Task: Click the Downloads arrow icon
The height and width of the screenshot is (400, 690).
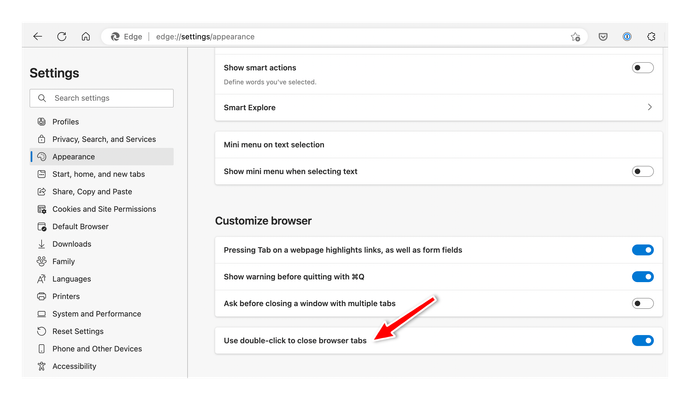Action: click(41, 244)
